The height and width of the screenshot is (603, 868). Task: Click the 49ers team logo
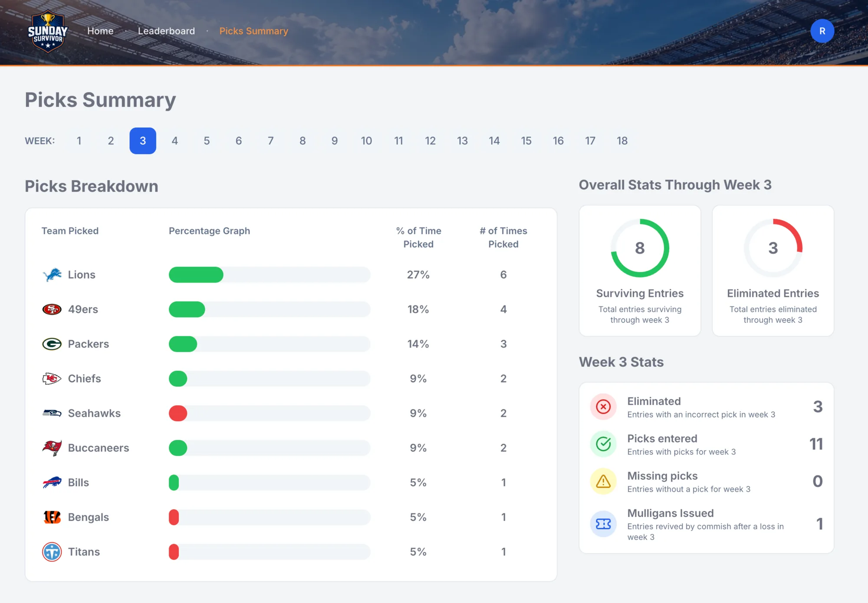pos(52,310)
